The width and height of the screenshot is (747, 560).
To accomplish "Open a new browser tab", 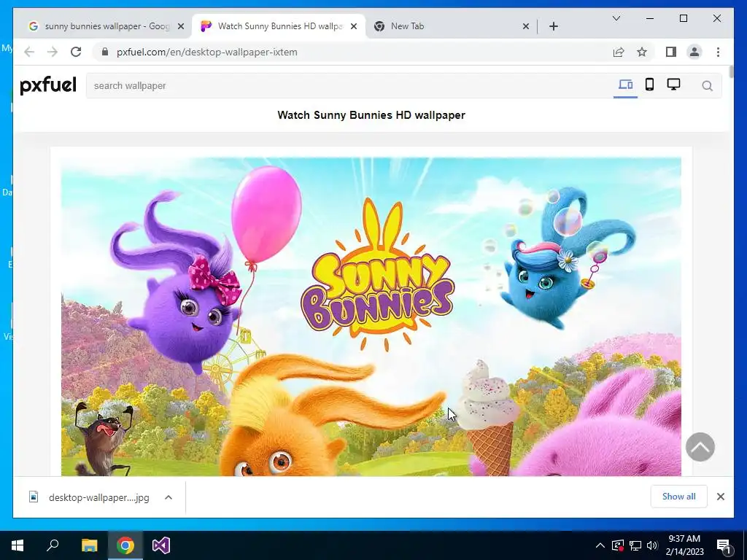I will click(x=554, y=26).
